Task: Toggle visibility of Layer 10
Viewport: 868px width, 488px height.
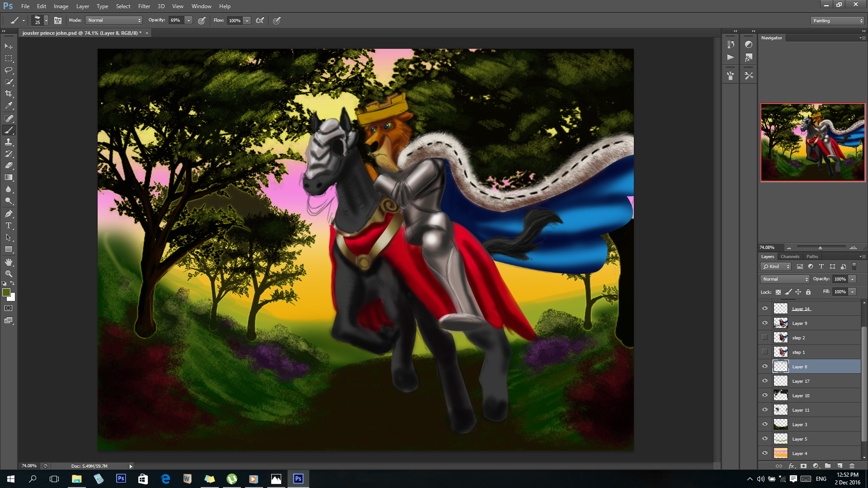Action: point(765,395)
